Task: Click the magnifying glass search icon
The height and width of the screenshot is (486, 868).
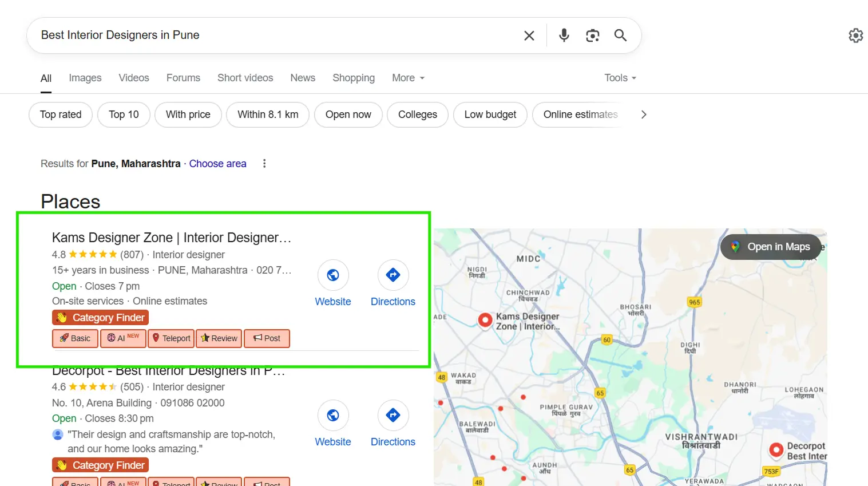Action: (x=620, y=35)
